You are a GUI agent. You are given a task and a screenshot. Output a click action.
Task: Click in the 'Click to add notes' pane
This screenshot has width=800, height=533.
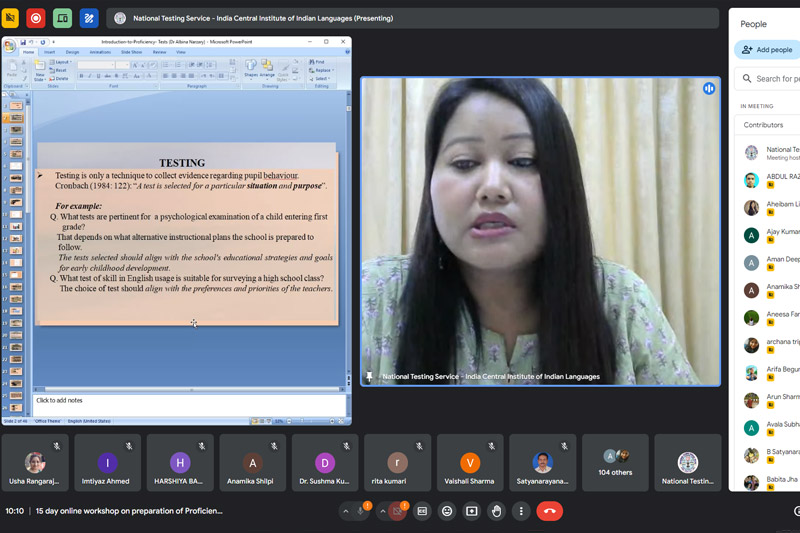coord(189,405)
